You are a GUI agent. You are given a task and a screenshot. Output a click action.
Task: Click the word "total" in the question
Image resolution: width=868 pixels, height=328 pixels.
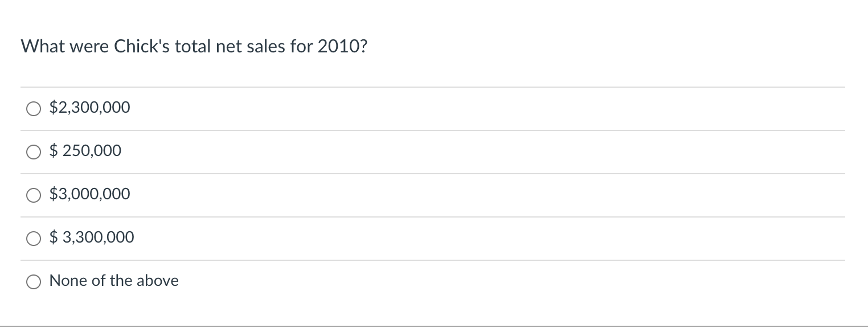pos(193,47)
